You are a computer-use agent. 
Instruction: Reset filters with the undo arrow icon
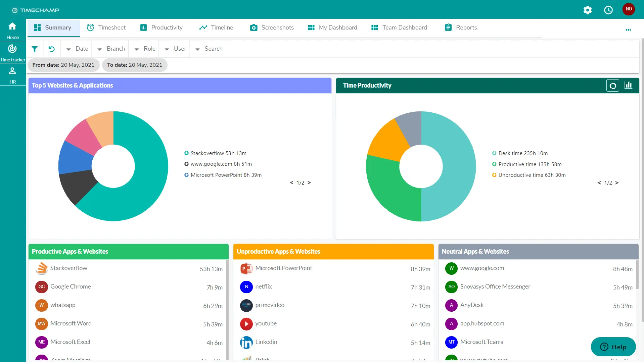click(51, 49)
